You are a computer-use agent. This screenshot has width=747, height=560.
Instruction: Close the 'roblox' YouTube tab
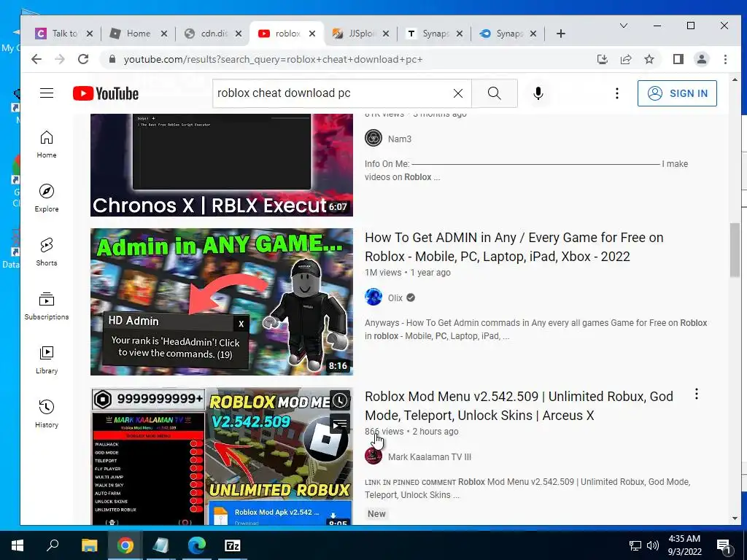(x=312, y=34)
